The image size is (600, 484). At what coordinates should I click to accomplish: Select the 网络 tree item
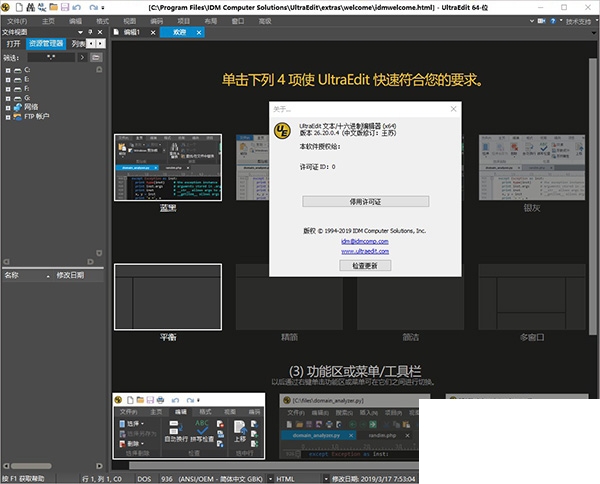click(31, 107)
